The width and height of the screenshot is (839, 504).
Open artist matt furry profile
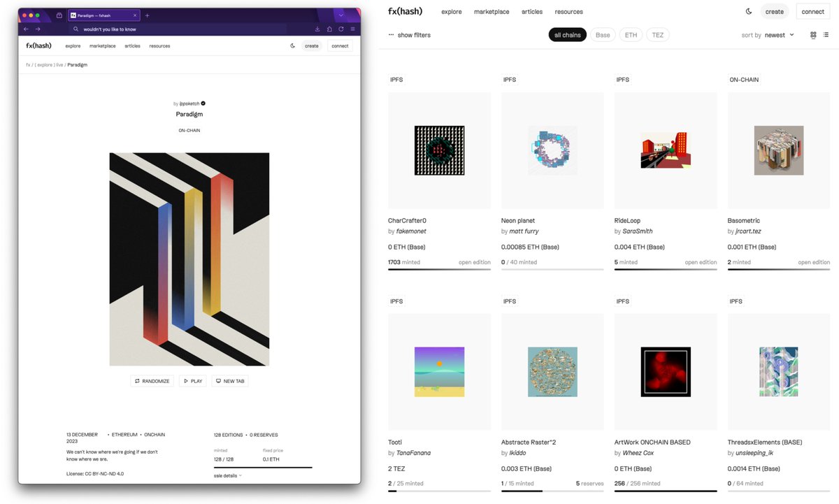coord(524,231)
